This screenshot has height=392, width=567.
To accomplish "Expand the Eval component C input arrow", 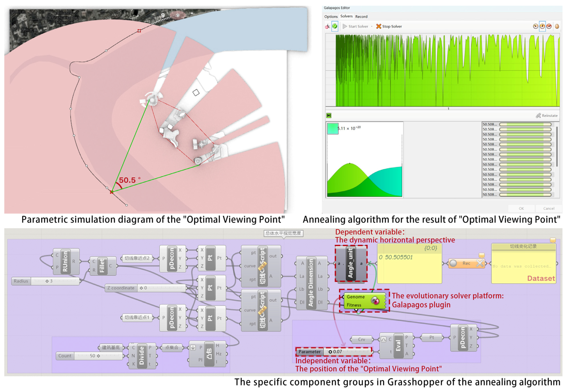I will click(383, 339).
